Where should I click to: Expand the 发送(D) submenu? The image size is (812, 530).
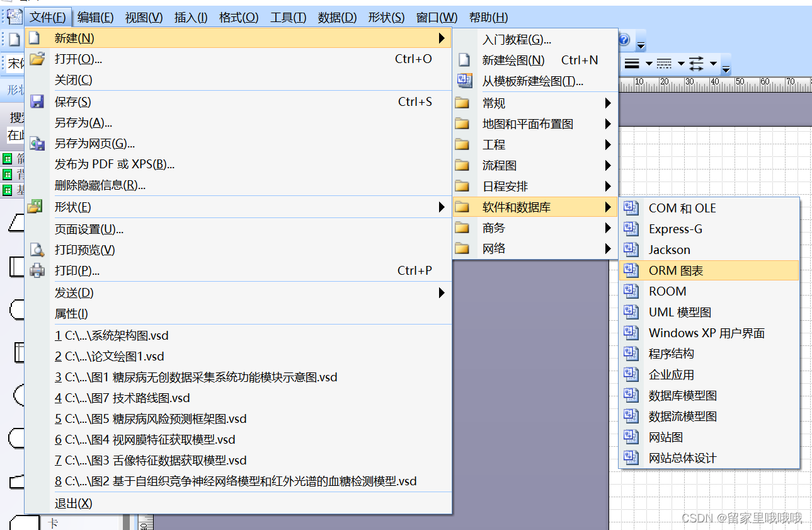[442, 292]
